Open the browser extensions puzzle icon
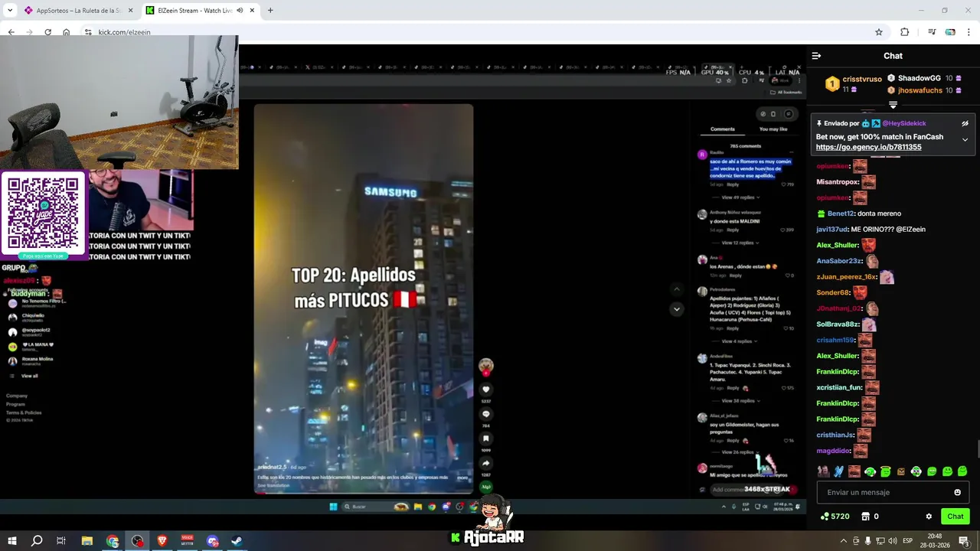 point(904,32)
